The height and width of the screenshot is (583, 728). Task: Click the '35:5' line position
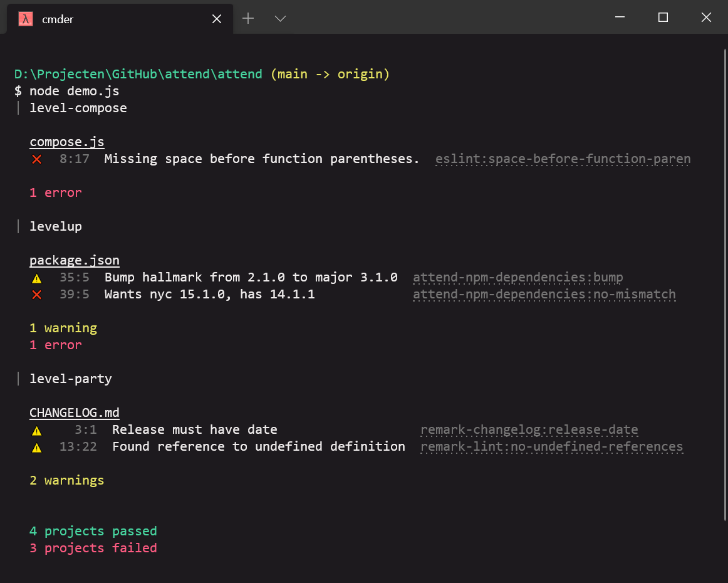75,277
